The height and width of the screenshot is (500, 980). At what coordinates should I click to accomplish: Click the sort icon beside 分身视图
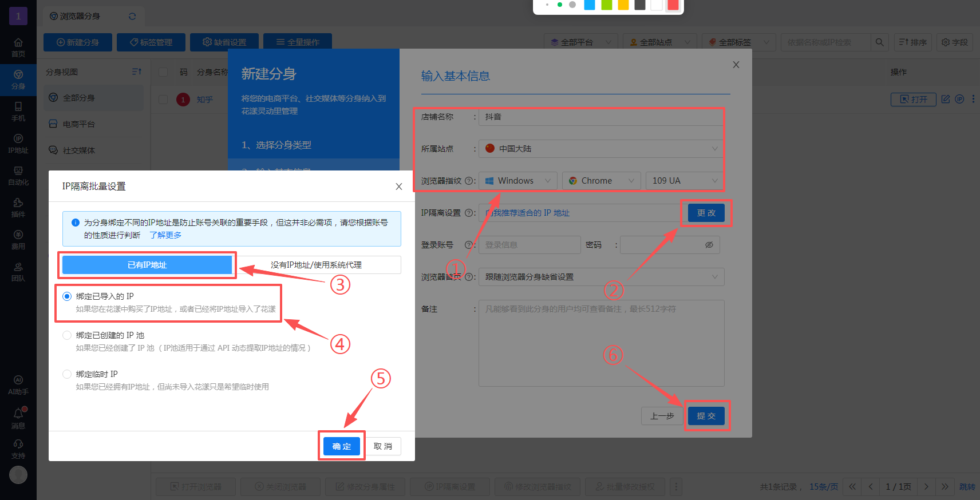pyautogui.click(x=137, y=72)
